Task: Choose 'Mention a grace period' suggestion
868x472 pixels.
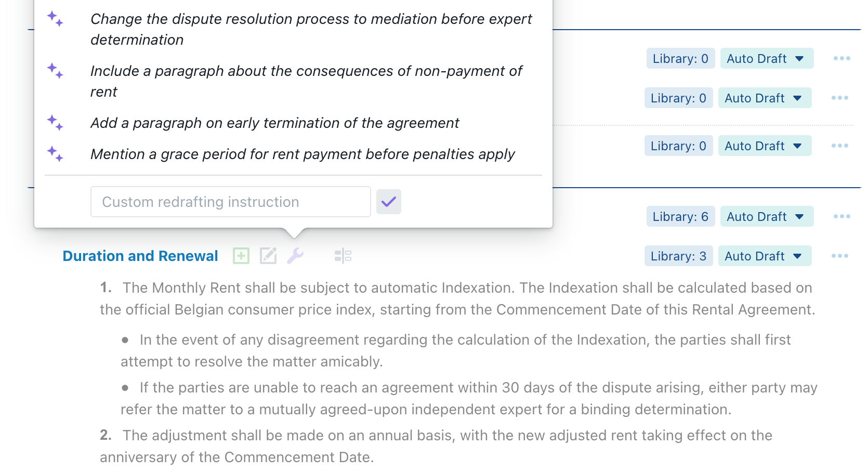Action: point(303,154)
